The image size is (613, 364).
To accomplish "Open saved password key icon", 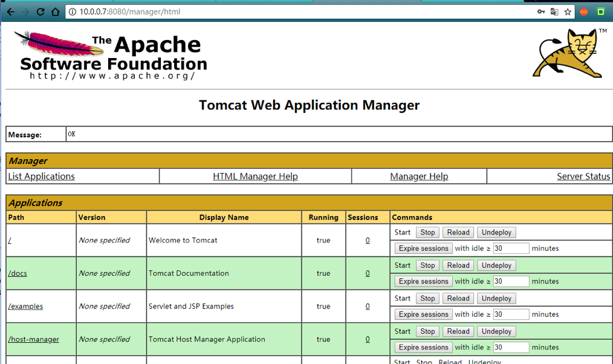I will (x=541, y=11).
